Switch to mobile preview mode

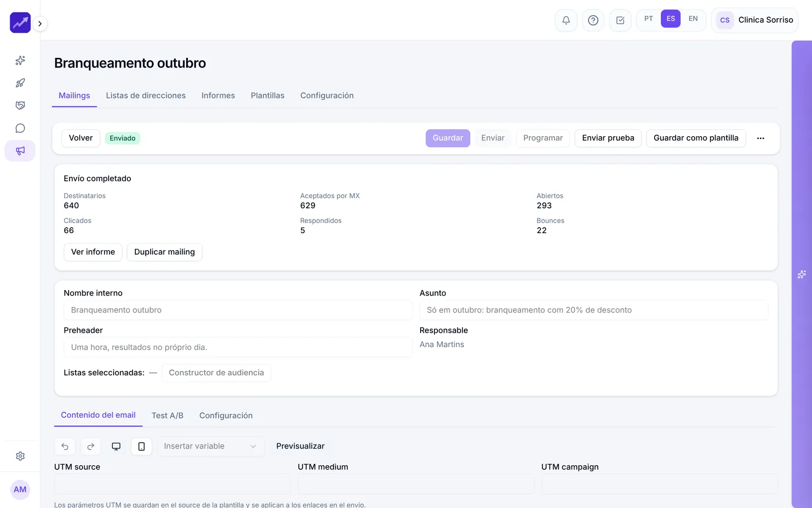point(142,447)
